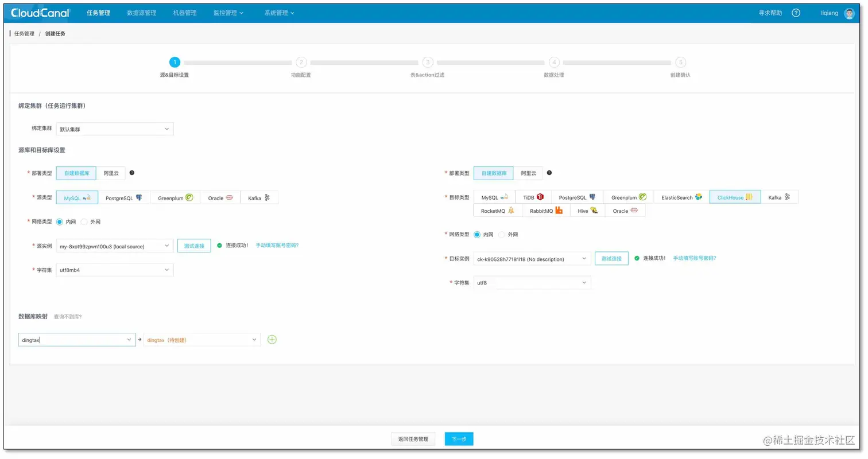Click 返回任务管理 button
The height and width of the screenshot is (459, 868).
pyautogui.click(x=413, y=439)
